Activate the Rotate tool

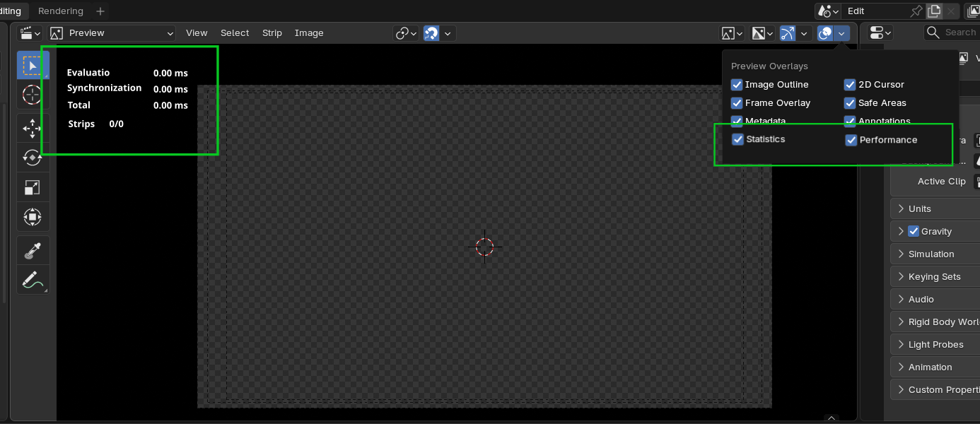pos(33,158)
